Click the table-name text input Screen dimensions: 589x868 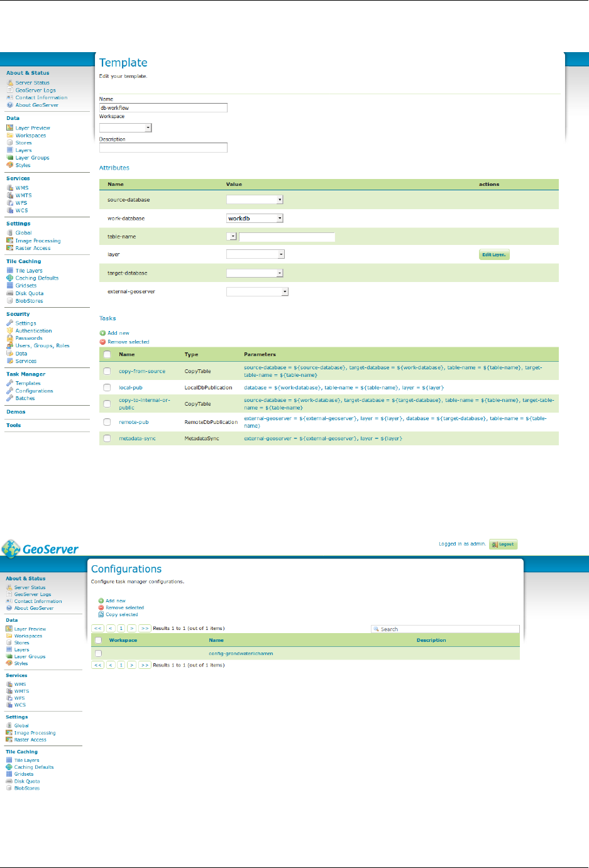coord(287,237)
